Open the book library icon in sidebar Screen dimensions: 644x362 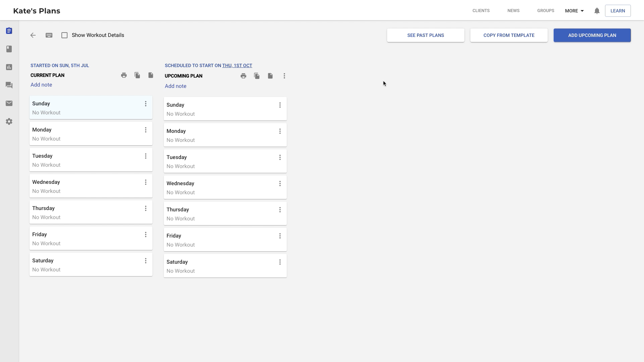click(x=9, y=49)
